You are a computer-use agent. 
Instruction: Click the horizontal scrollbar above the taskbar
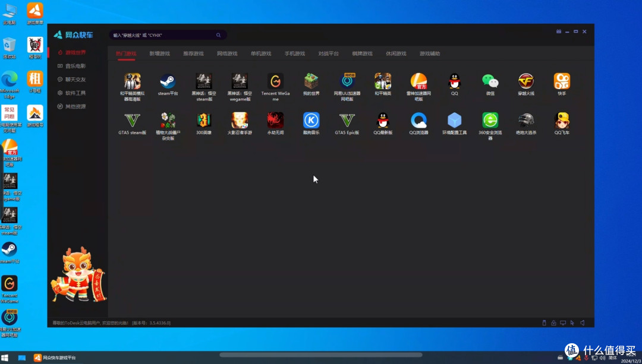coord(321,354)
